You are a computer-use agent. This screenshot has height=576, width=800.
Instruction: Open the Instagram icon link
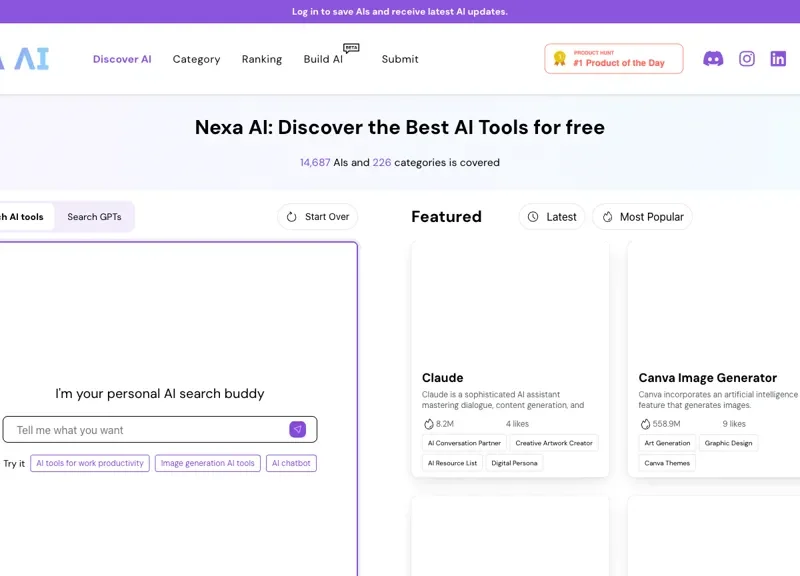click(x=746, y=59)
